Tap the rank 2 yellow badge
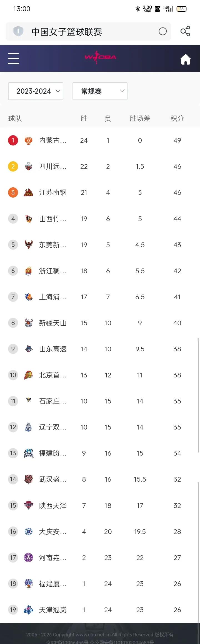Screen dimensions: 200x644 pos(13,167)
